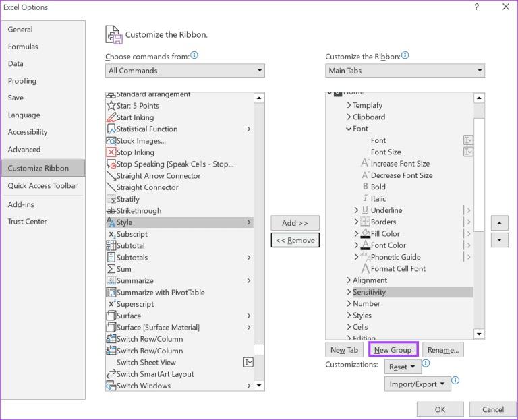Expand the Styles group
518x420 pixels.
[x=349, y=316]
